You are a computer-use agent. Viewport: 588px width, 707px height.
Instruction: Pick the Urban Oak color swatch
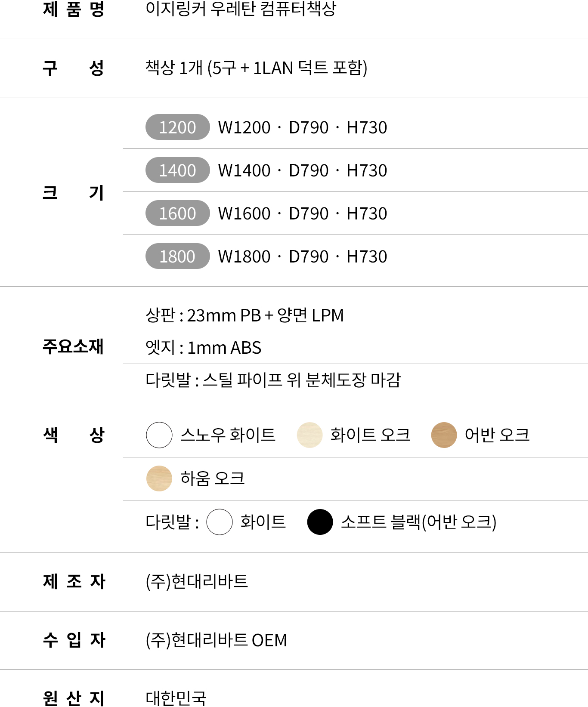point(444,435)
